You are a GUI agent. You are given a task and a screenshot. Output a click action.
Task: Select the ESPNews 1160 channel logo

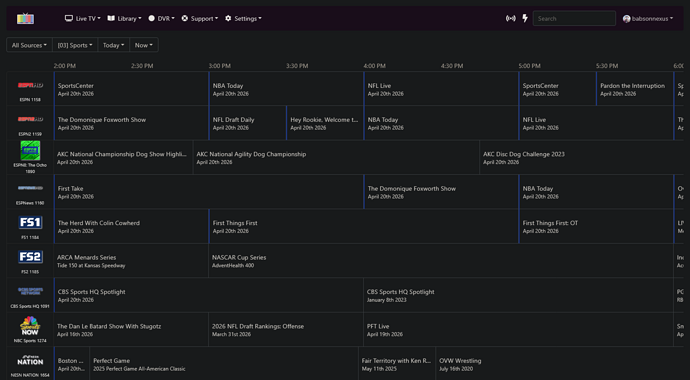(x=30, y=188)
